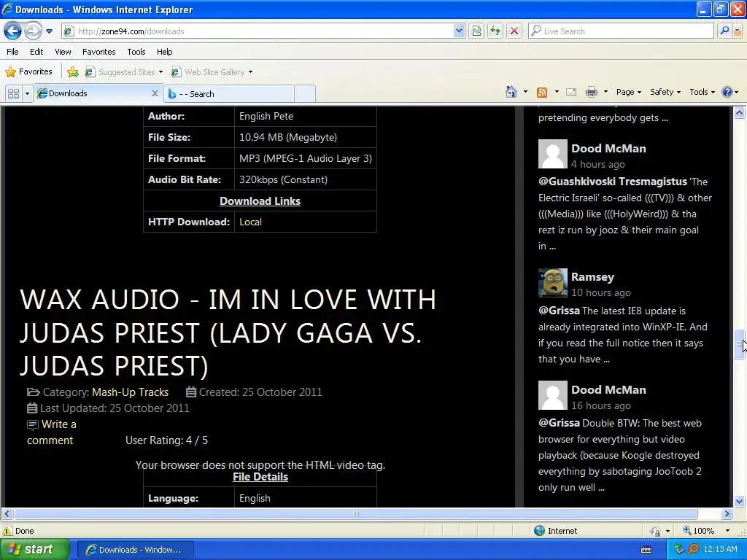Click the Local HTTP download link

(x=251, y=222)
